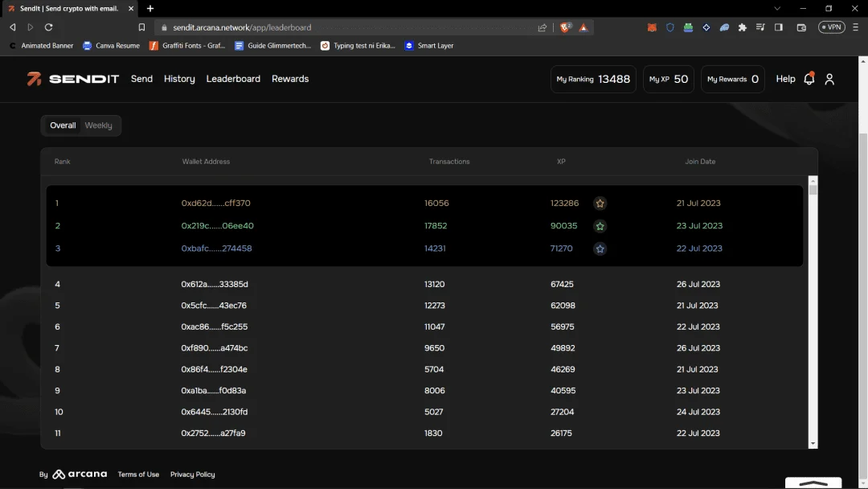Screen dimensions: 868x489
Task: Open Terms of Use link
Action: pyautogui.click(x=138, y=475)
